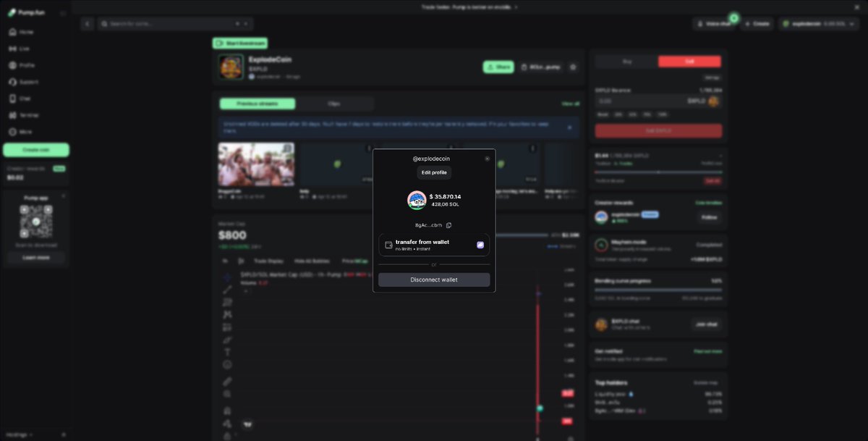Copy the 8gAc...cbm wallet address

pos(448,225)
